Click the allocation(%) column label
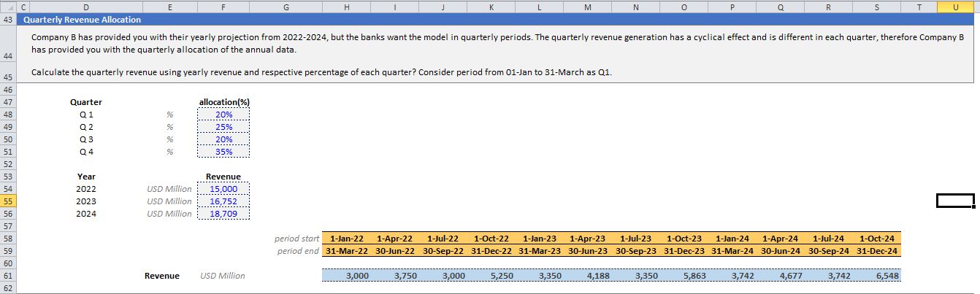This screenshot has width=980, height=294. pyautogui.click(x=223, y=102)
